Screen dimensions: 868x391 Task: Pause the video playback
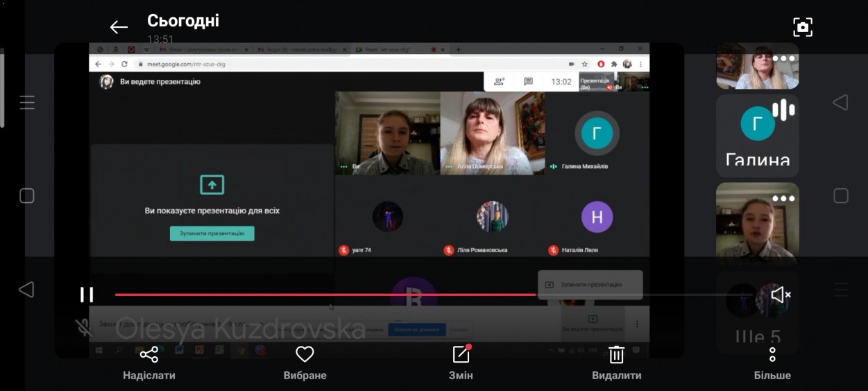(x=87, y=294)
